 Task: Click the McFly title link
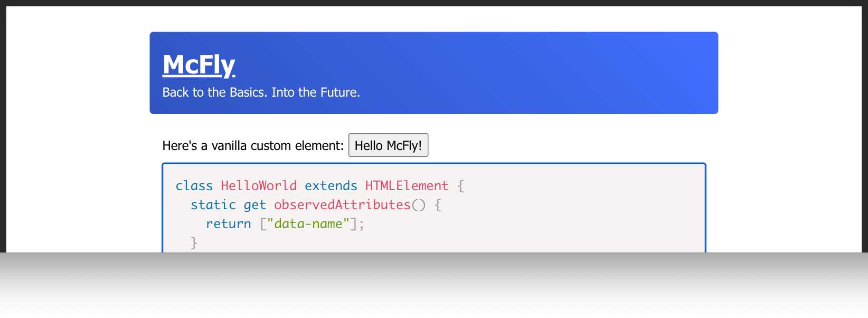click(x=199, y=65)
